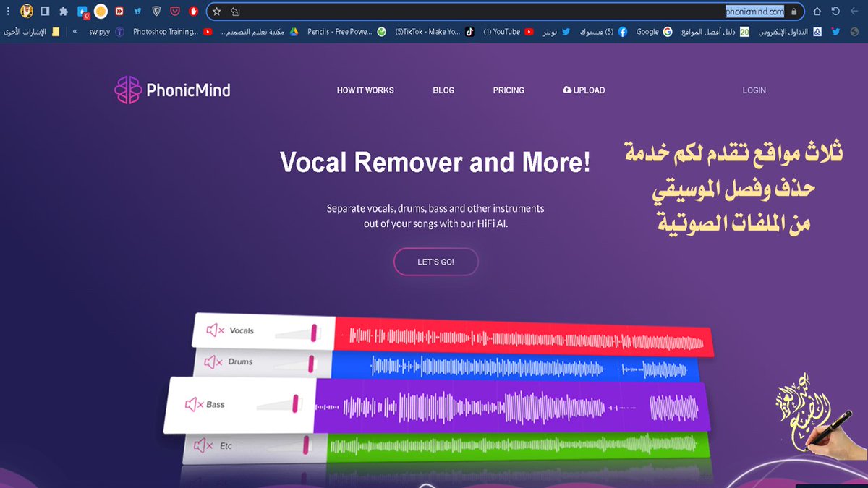Go back using the browser arrow
Viewport: 868px width, 488px height.
coord(855,12)
